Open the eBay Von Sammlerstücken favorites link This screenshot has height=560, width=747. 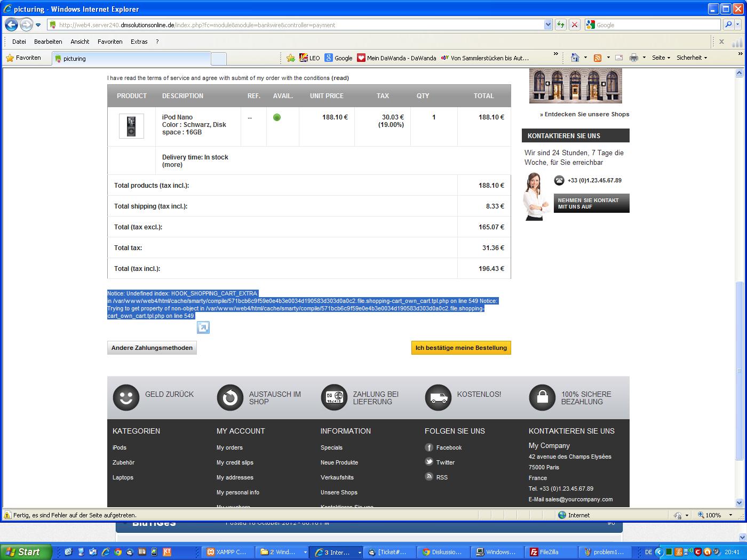(485, 58)
